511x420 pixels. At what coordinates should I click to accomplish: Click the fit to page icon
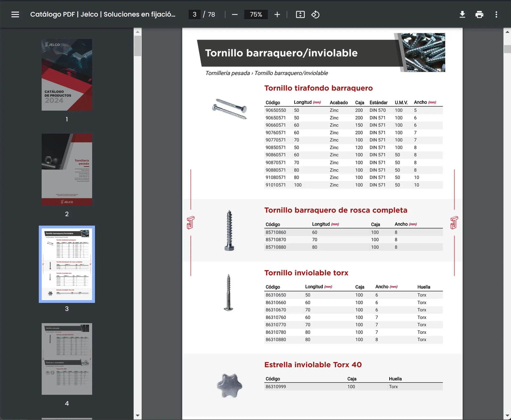300,15
